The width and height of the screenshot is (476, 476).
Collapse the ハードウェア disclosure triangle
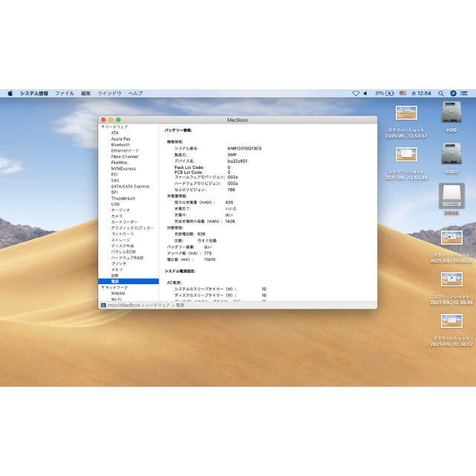103,126
